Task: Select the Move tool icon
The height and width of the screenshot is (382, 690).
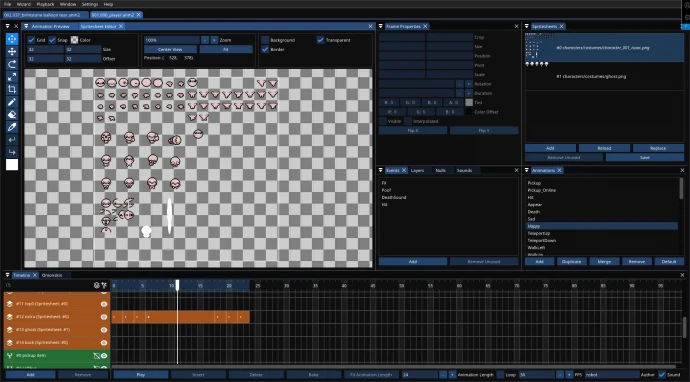Action: (x=12, y=51)
